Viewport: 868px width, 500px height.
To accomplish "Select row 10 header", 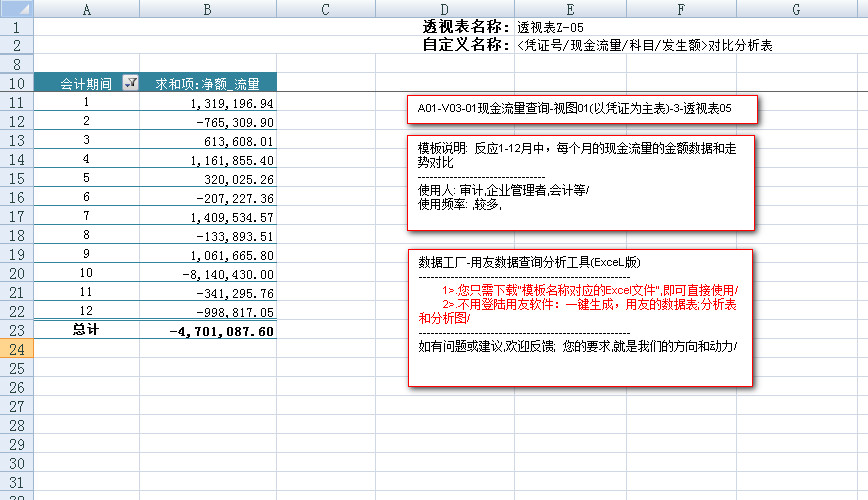I will (x=16, y=83).
